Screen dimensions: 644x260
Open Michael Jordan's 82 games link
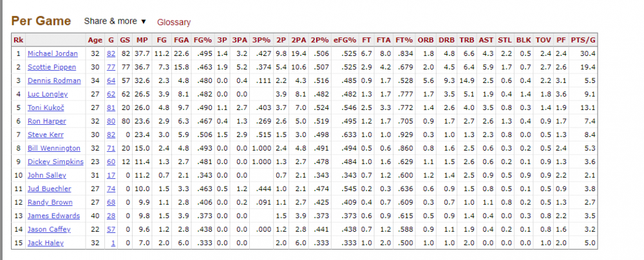pyautogui.click(x=111, y=53)
